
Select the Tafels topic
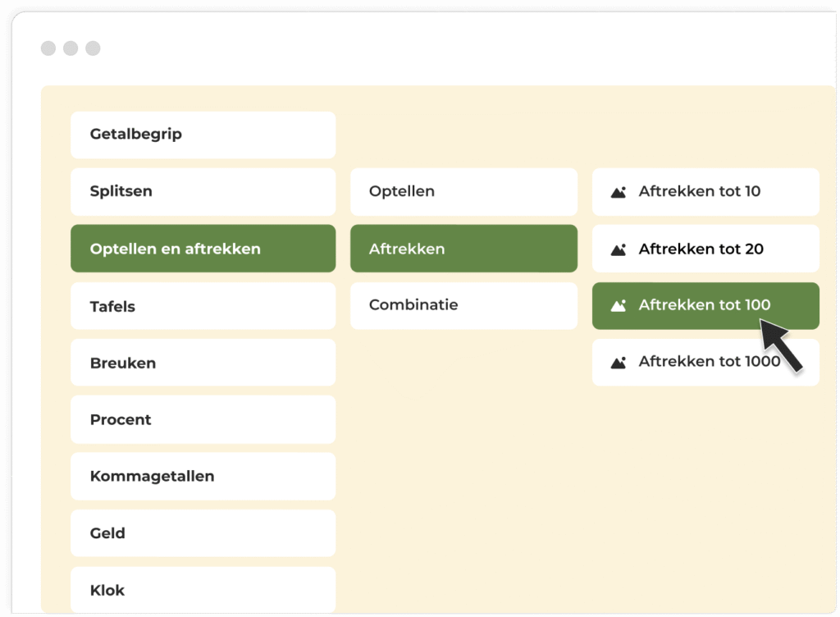[x=203, y=305]
